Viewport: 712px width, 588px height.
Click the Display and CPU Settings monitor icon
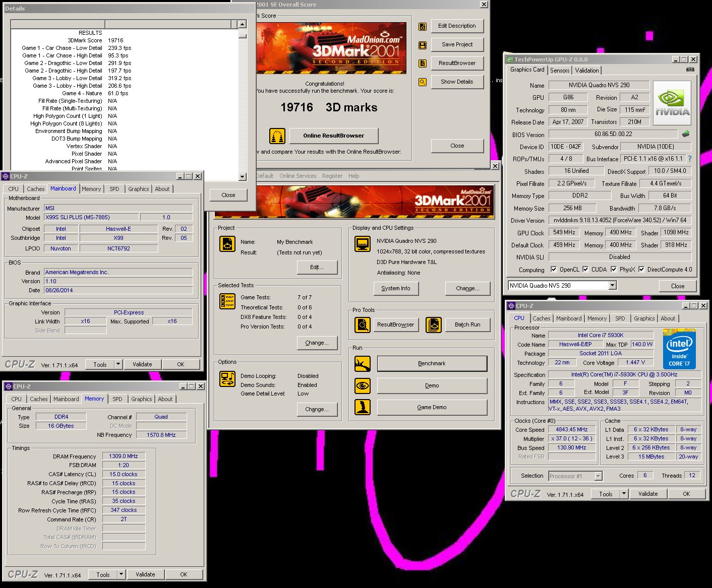[362, 244]
